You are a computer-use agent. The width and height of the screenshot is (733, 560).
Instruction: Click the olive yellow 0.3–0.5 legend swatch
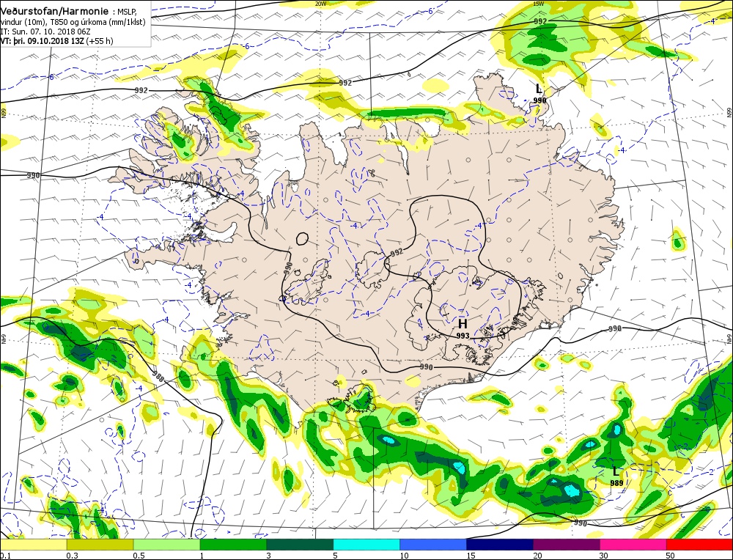click(100, 545)
